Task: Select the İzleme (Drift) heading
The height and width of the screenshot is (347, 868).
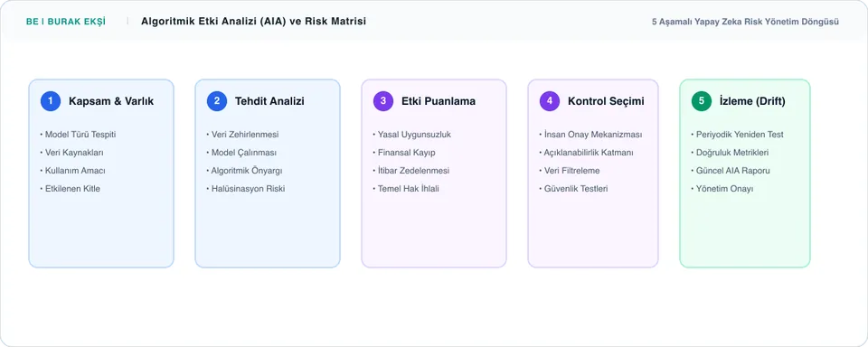Action: click(x=752, y=101)
